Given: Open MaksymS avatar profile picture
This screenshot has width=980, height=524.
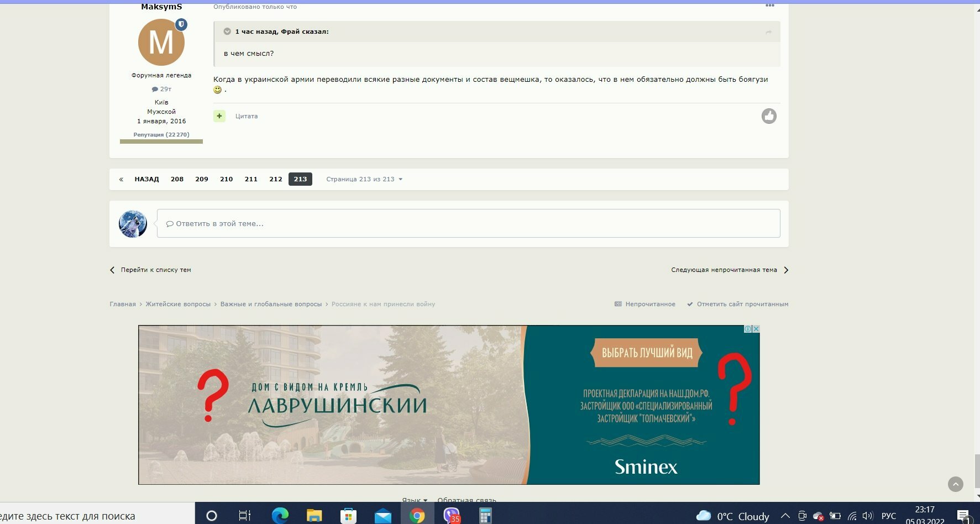Looking at the screenshot, I should click(161, 42).
